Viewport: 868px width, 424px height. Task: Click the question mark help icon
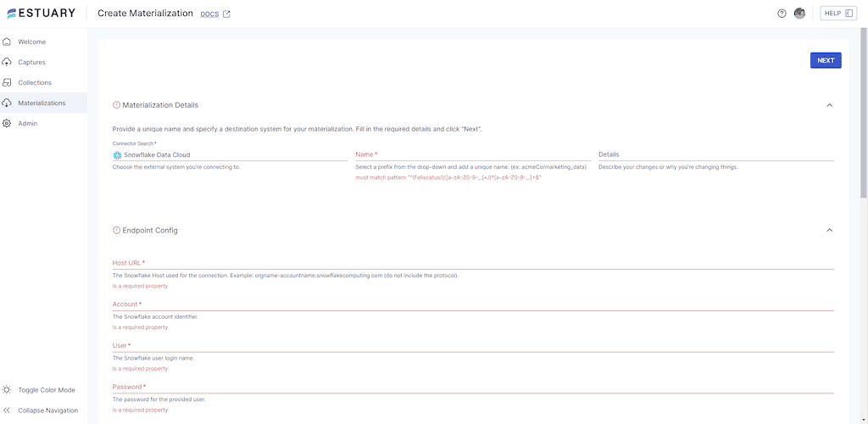coord(782,14)
